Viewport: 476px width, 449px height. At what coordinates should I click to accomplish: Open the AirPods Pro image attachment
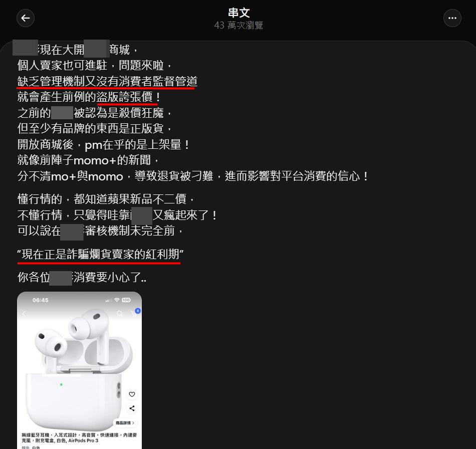[x=79, y=370]
